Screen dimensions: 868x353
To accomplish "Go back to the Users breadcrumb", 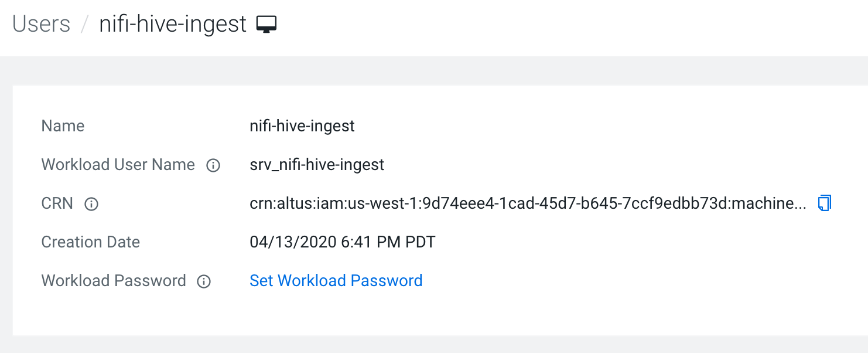I will [41, 25].
